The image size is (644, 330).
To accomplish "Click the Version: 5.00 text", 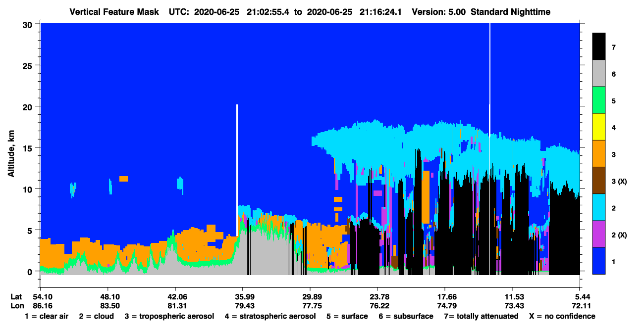I will click(439, 11).
